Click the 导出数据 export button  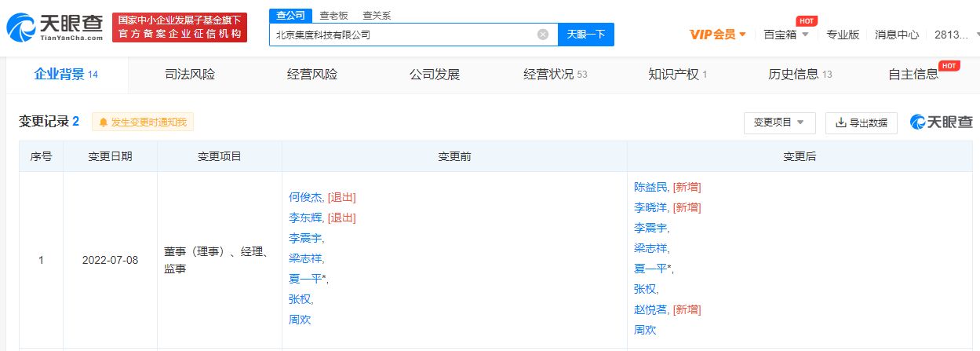coord(862,122)
